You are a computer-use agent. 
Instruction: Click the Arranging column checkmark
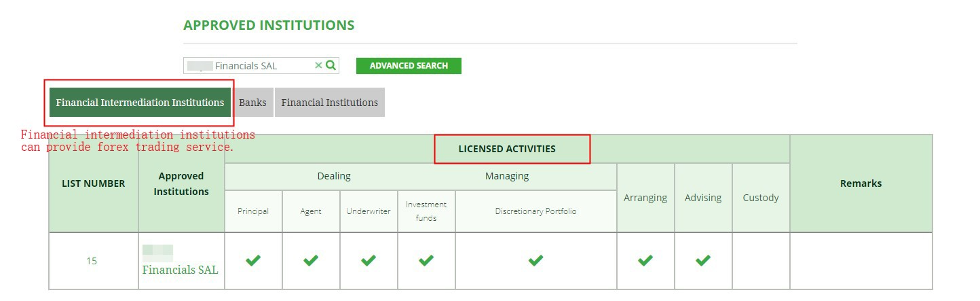645,260
